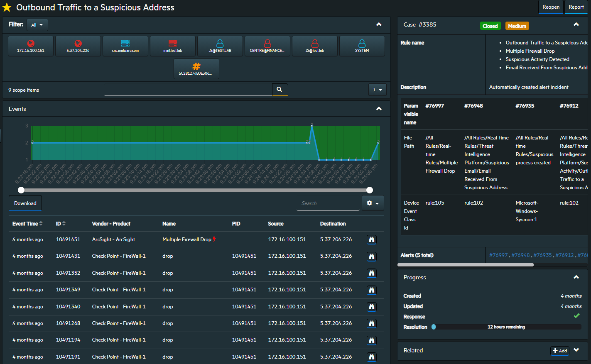
Task: Open the events table gear settings dropdown
Action: click(x=373, y=203)
